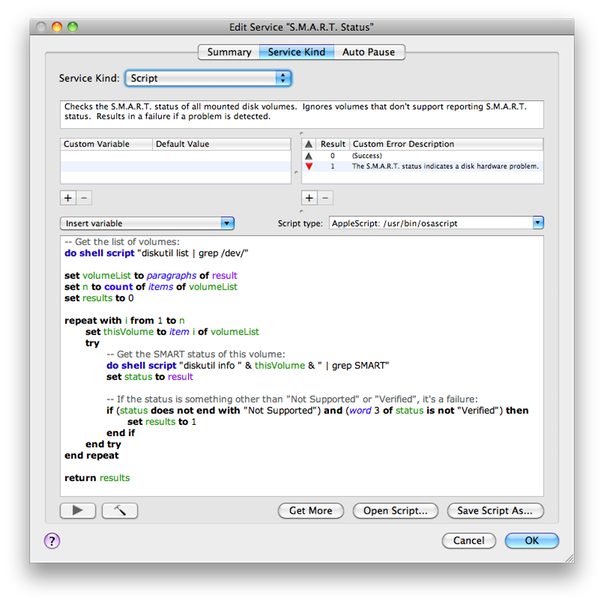Viewport: 604px width, 604px height.
Task: Run the script with the play button
Action: (x=78, y=510)
